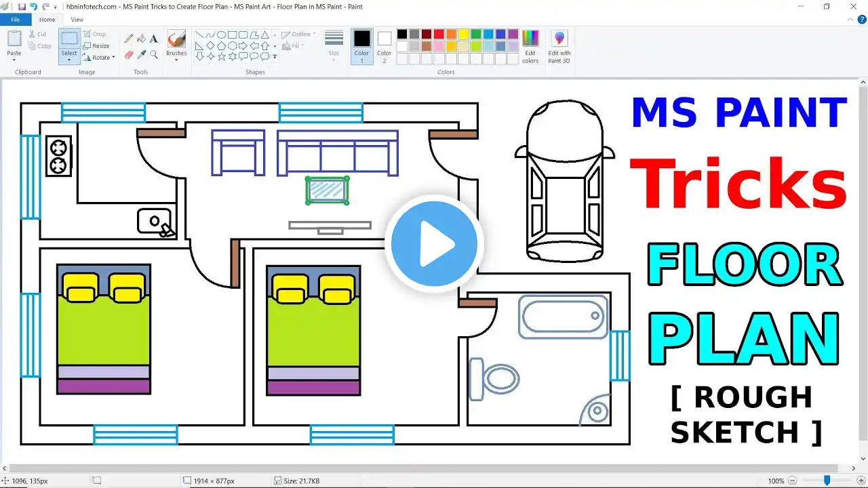Open Edit colors
The image size is (868, 488).
pyautogui.click(x=530, y=47)
